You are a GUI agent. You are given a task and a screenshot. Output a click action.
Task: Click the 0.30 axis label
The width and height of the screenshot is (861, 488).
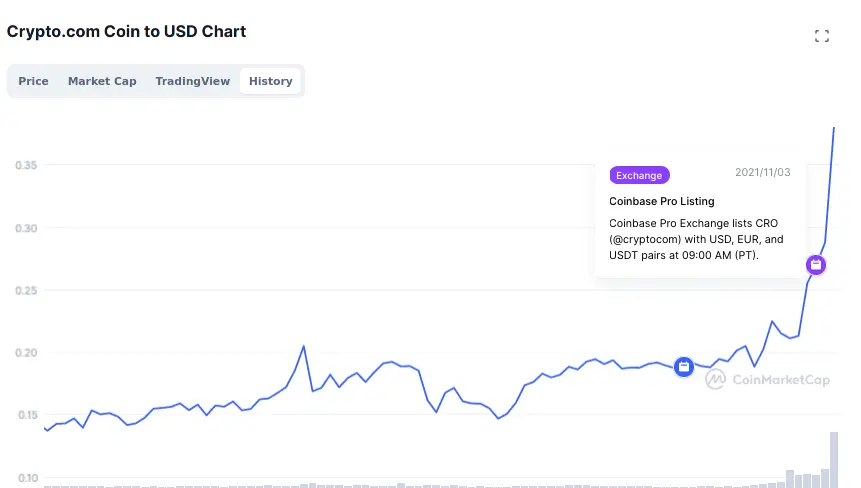click(x=26, y=228)
